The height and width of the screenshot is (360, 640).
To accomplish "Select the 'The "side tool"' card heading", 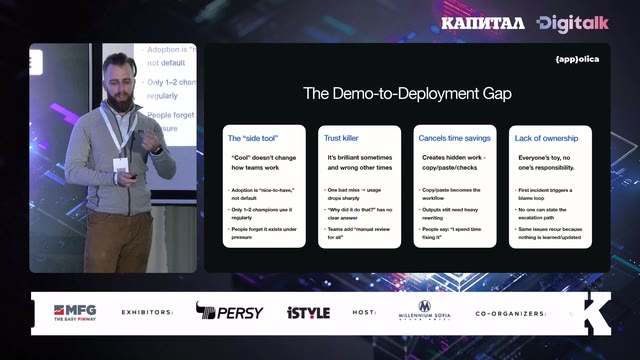I will 253,138.
